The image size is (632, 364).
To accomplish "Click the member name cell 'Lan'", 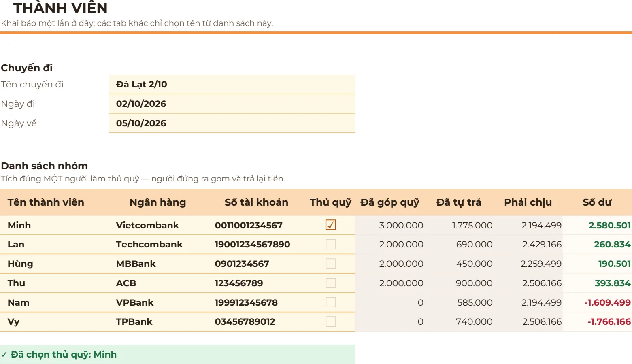I will point(54,245).
